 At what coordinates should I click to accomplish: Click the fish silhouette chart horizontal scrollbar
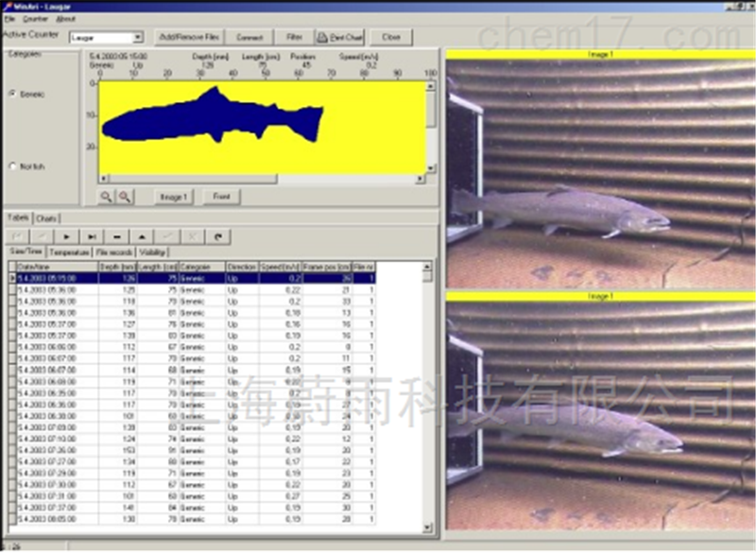coord(263,179)
